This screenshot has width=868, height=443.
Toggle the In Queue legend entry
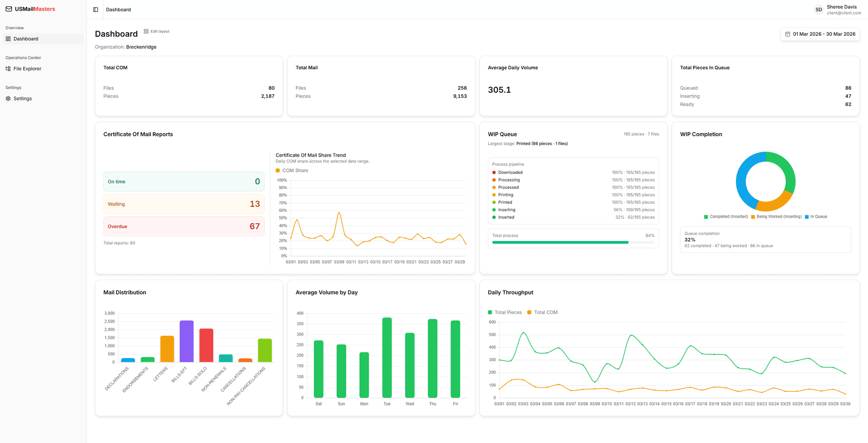[x=816, y=217]
